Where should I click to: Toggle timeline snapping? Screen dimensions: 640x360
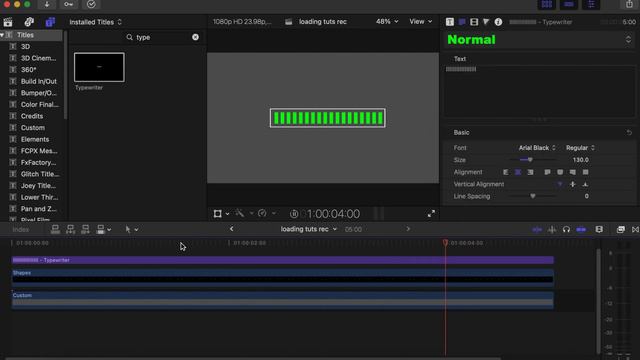point(581,230)
